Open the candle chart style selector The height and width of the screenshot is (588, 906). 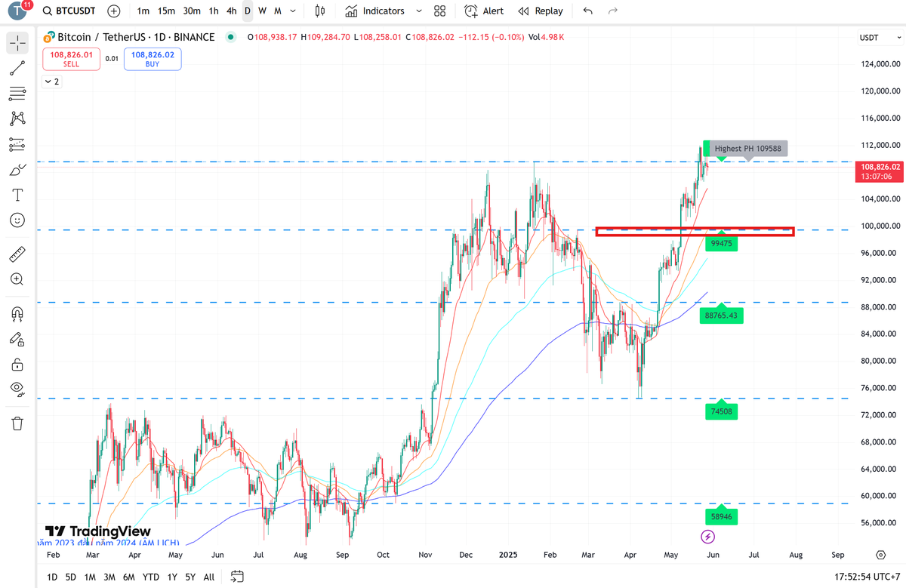coord(319,11)
